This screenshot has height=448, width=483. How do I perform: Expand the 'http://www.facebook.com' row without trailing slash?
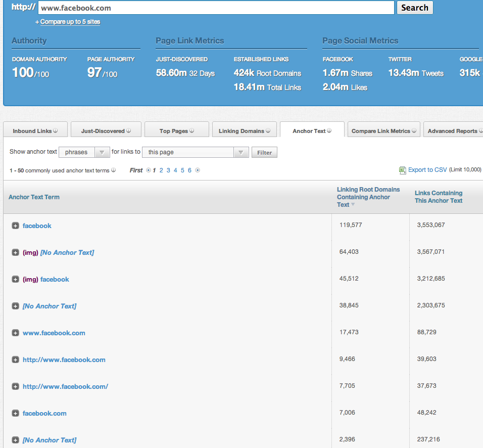(15, 360)
